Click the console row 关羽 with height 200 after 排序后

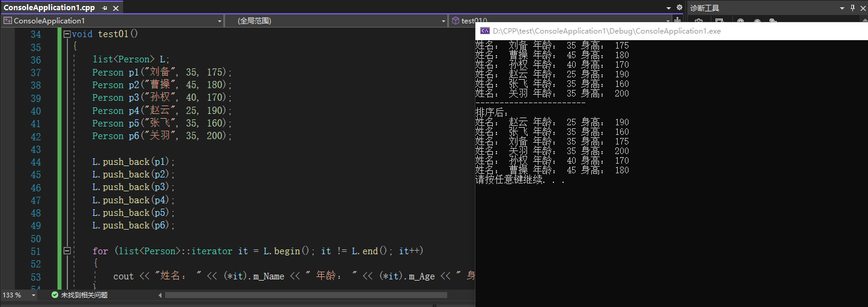(x=552, y=151)
